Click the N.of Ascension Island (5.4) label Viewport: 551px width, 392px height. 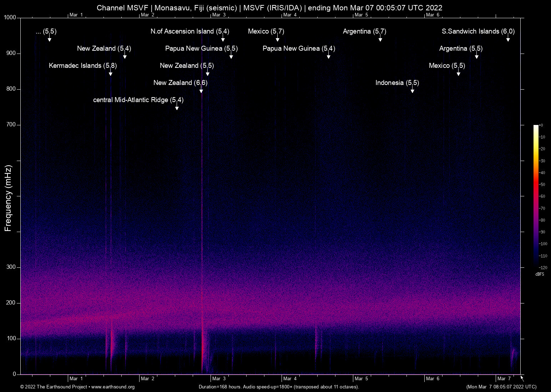[189, 31]
